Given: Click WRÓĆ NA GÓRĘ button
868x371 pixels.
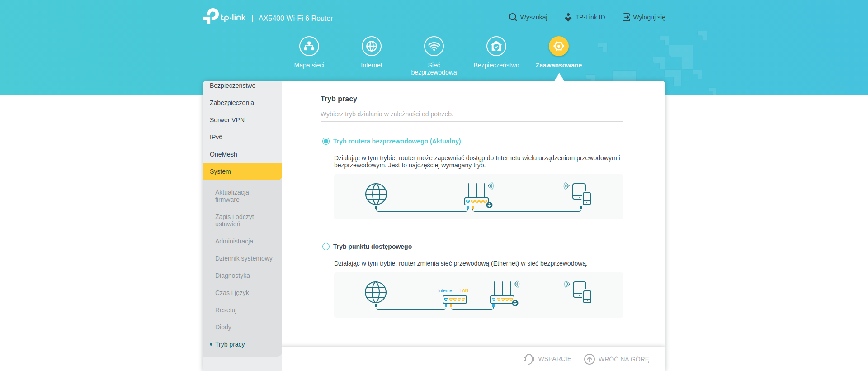Looking at the screenshot, I should click(617, 359).
